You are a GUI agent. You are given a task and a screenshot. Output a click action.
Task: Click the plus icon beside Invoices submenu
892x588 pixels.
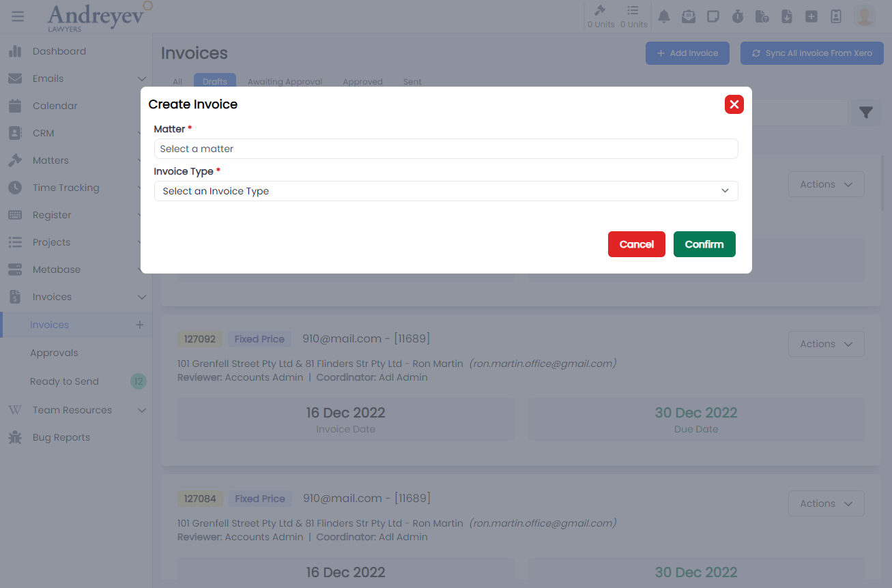tap(140, 325)
